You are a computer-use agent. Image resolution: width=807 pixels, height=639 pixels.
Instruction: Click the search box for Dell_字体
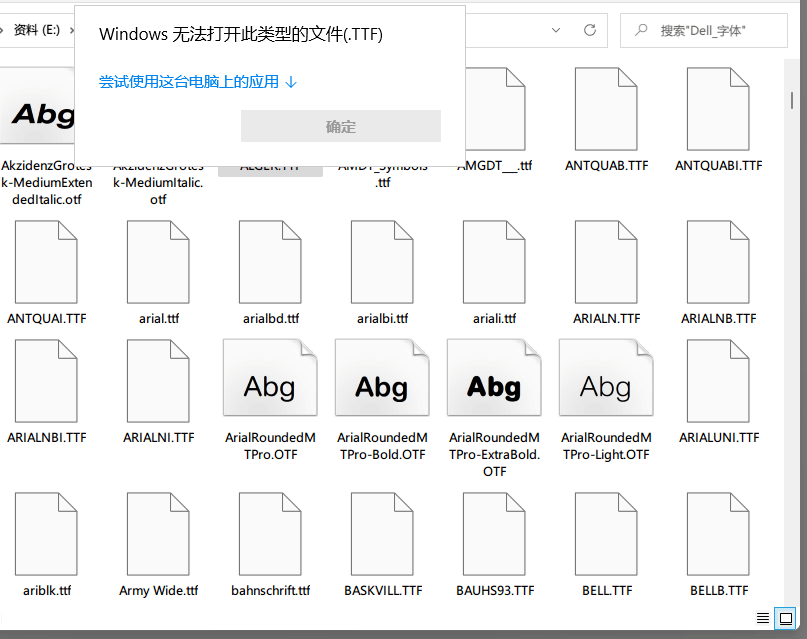pos(704,30)
